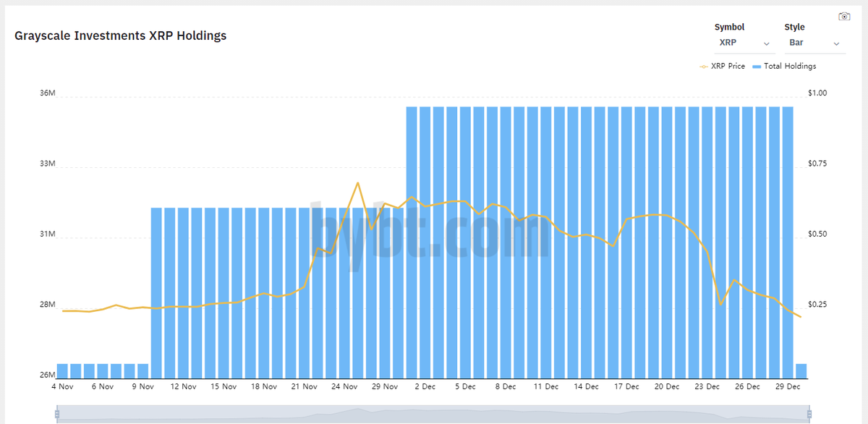The image size is (868, 424).
Task: Click the 36M holdings axis value
Action: coord(47,93)
